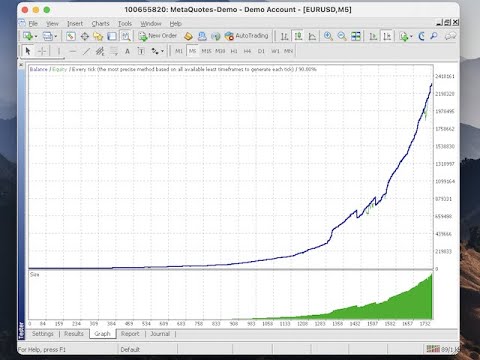This screenshot has height=360, width=480.
Task: Select the Crosshair tool
Action: pyautogui.click(x=42, y=51)
